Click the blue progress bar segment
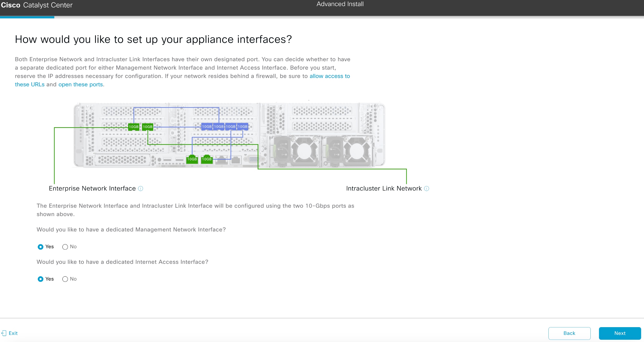The image size is (644, 342). pos(27,17)
